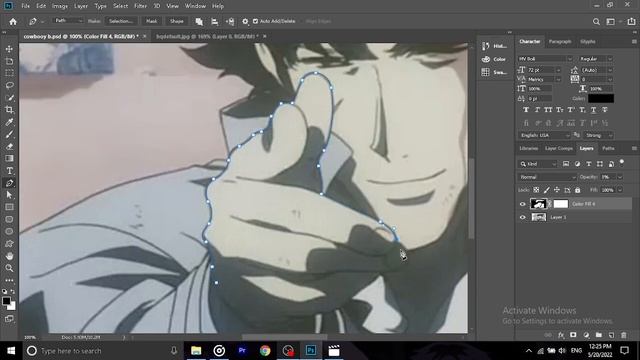Screen dimensions: 640x360
Task: Click the text Color black swatch
Action: coord(601,99)
